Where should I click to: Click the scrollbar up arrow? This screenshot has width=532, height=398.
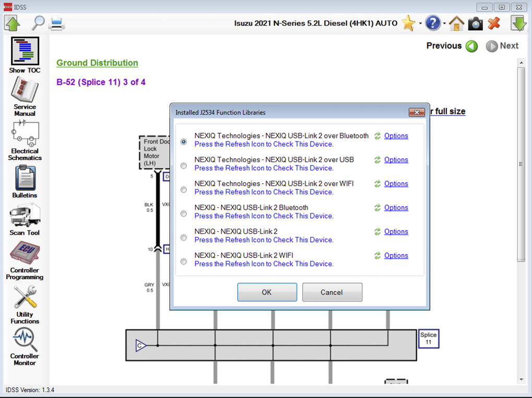(x=521, y=63)
